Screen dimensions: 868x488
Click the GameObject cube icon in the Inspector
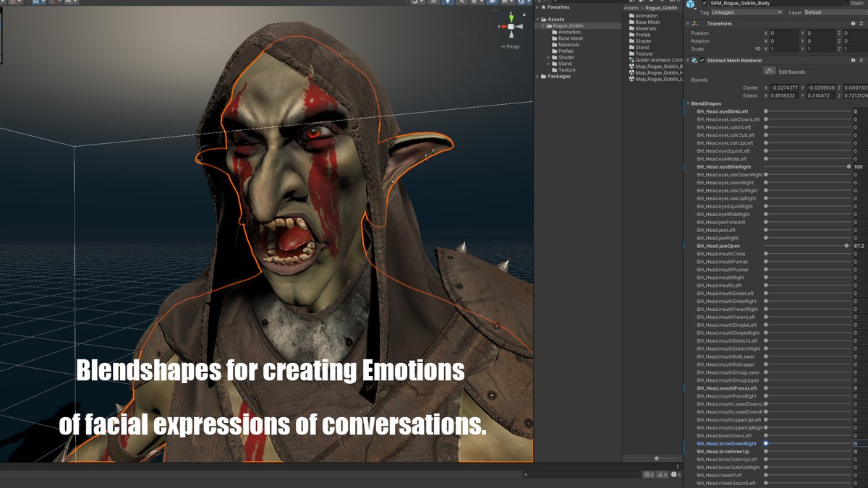coord(692,5)
